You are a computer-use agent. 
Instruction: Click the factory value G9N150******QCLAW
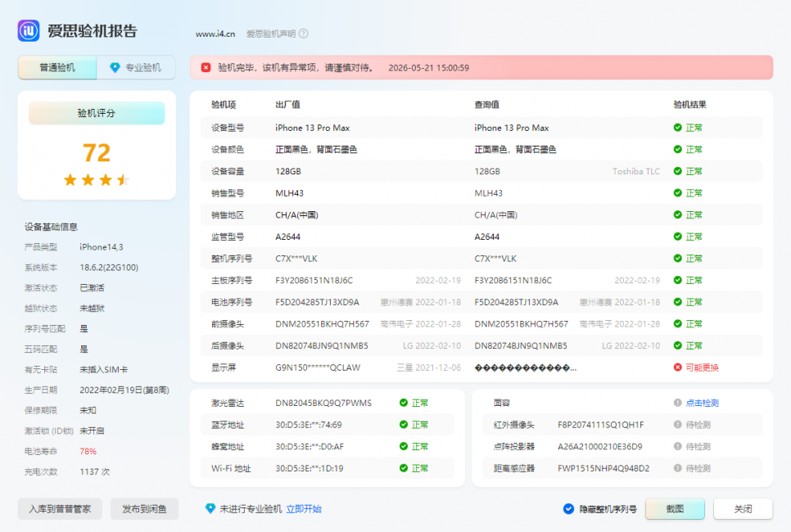pos(318,367)
